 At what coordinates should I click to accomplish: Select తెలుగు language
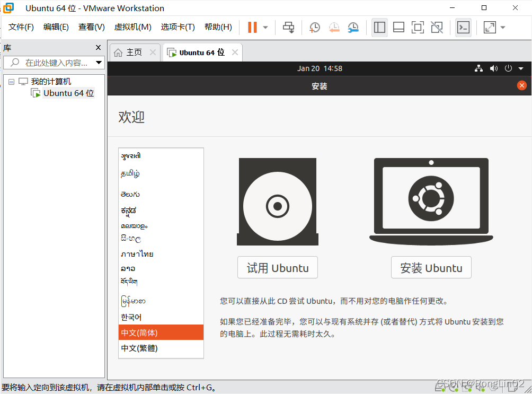(x=161, y=194)
